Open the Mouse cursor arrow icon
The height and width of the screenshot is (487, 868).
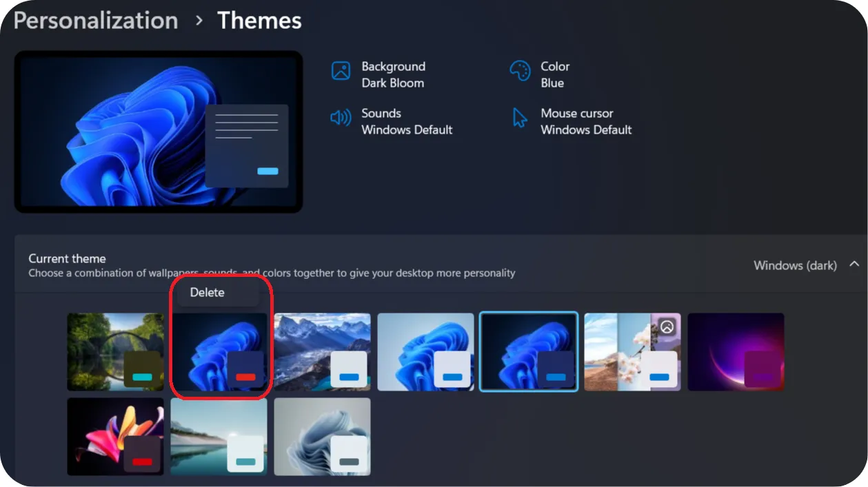[x=519, y=118]
